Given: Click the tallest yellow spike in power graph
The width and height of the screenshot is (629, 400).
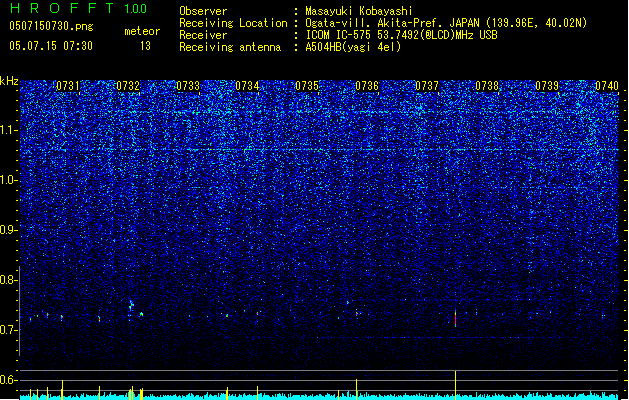Looking at the screenshot, I should (x=455, y=385).
